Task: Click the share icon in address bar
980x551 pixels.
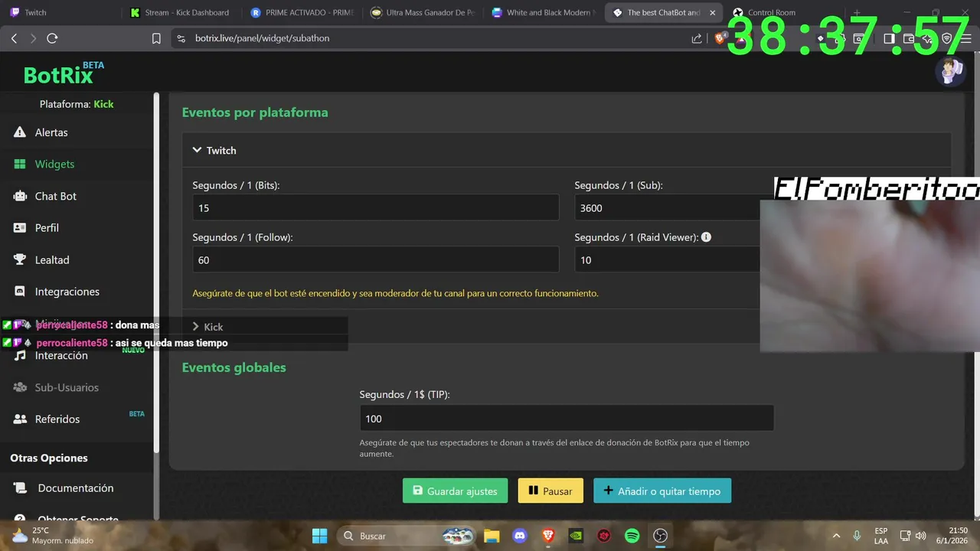Action: click(x=697, y=38)
